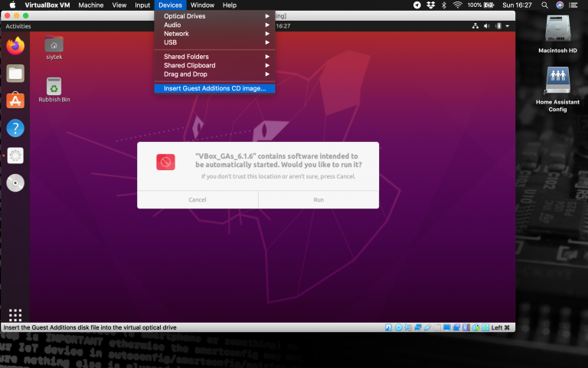
Task: Open the Ubuntu Activities overview
Action: click(x=18, y=26)
